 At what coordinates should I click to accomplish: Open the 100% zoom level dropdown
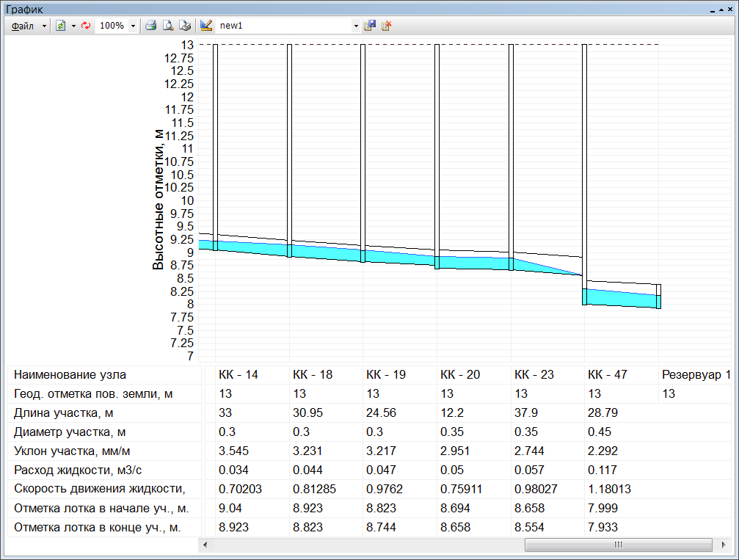click(133, 25)
